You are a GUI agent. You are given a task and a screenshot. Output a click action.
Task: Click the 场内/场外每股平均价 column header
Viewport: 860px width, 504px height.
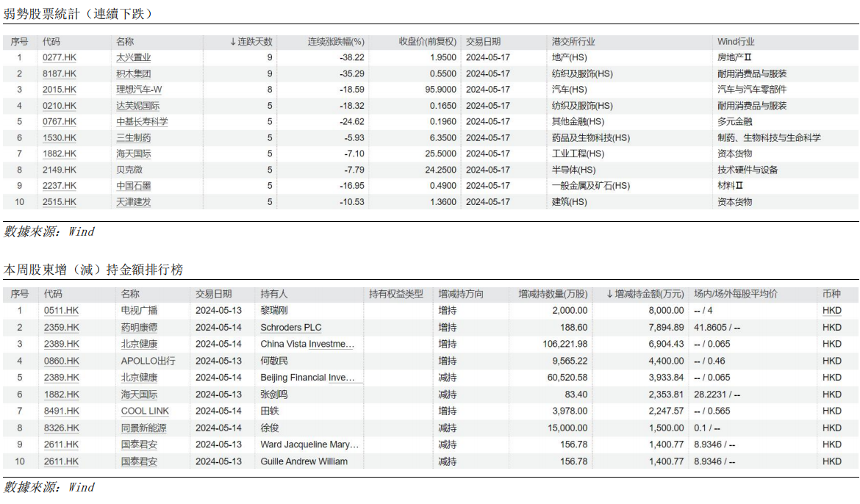pyautogui.click(x=736, y=294)
